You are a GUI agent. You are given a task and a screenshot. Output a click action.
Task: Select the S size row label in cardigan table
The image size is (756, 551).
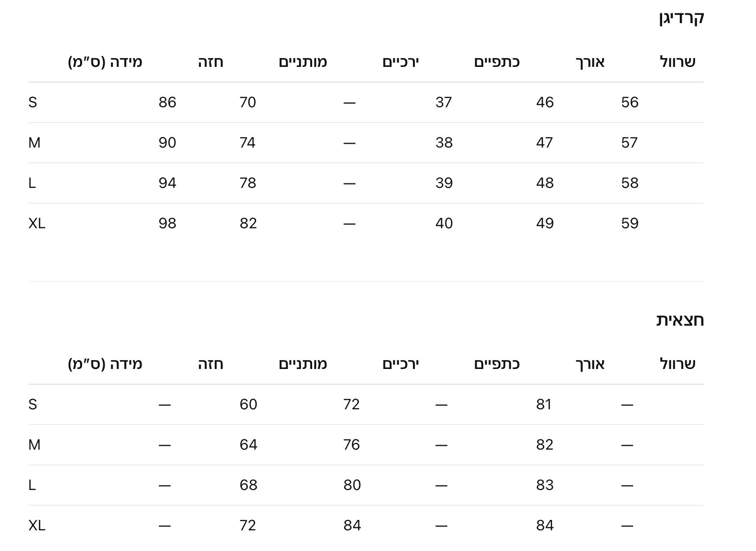click(33, 102)
